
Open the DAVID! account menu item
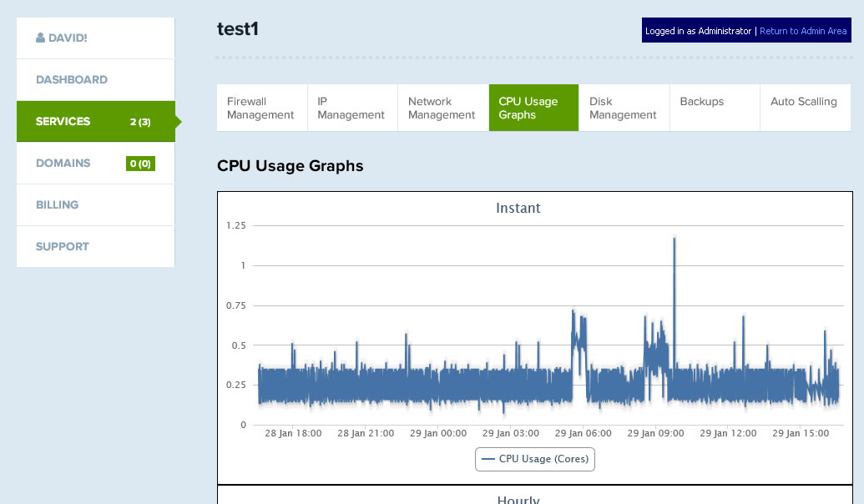pos(95,38)
